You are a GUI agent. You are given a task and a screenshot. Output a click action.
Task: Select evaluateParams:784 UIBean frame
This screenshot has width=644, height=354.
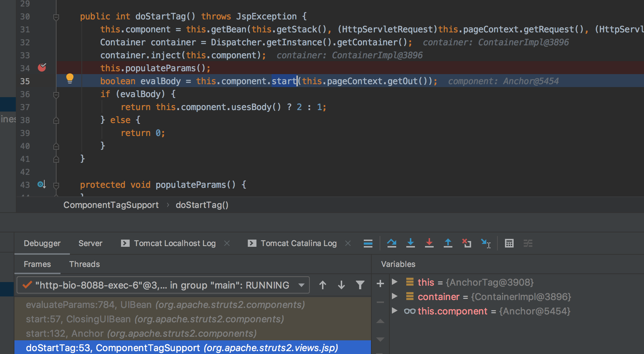[x=193, y=305]
